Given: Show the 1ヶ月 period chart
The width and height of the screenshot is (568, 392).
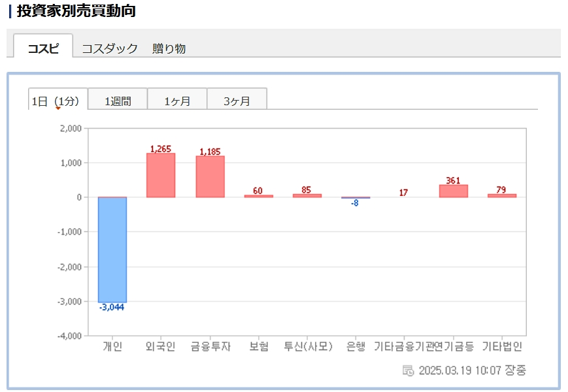Looking at the screenshot, I should (x=177, y=101).
